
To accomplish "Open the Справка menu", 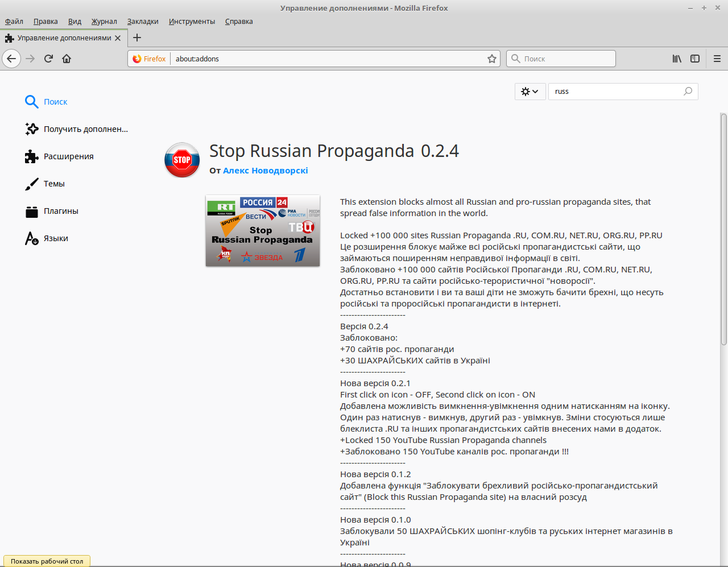I will click(x=239, y=21).
